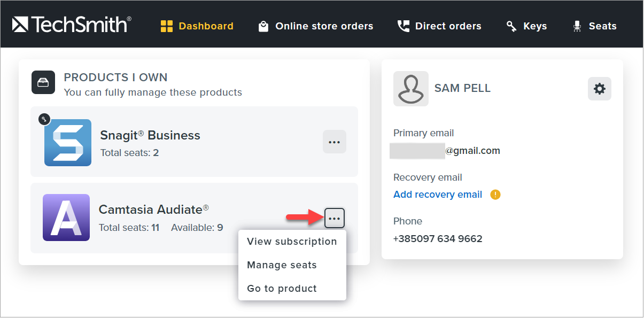Click the Snagit Business product icon

click(68, 142)
